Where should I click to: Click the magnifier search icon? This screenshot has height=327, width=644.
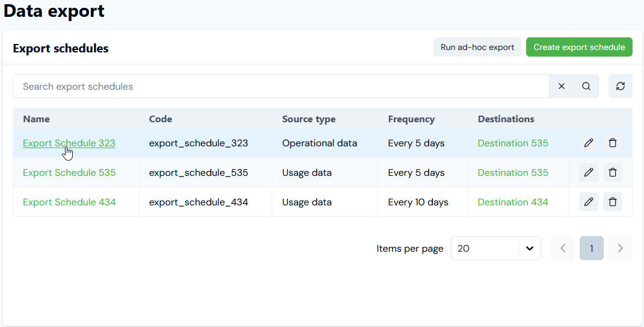(x=586, y=86)
